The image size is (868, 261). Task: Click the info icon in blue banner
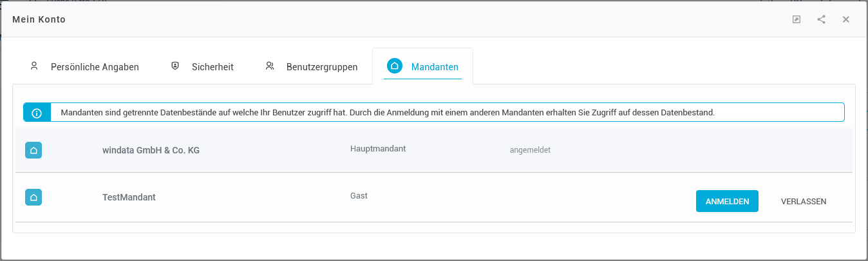[37, 113]
